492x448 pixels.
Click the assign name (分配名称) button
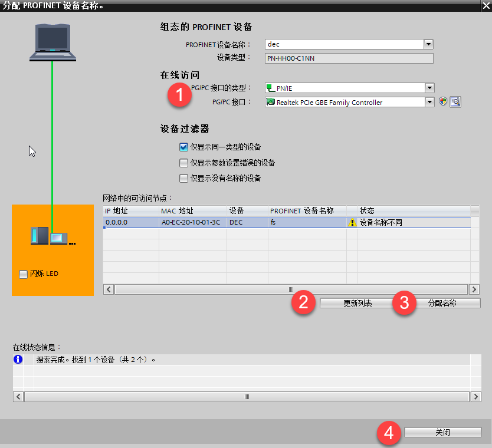[442, 303]
